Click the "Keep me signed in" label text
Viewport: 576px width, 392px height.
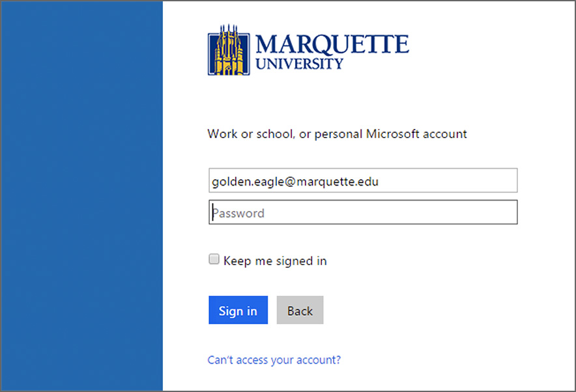[275, 261]
